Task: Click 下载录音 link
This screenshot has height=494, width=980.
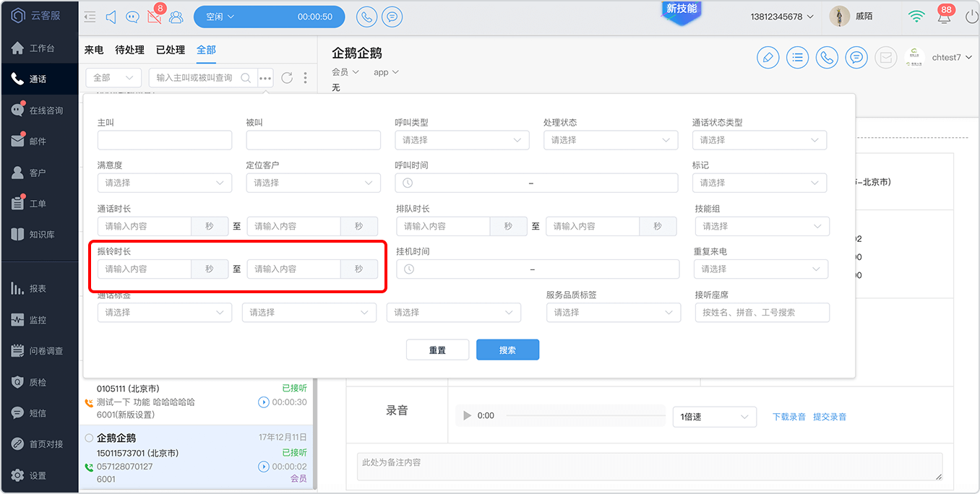Action: (x=789, y=417)
